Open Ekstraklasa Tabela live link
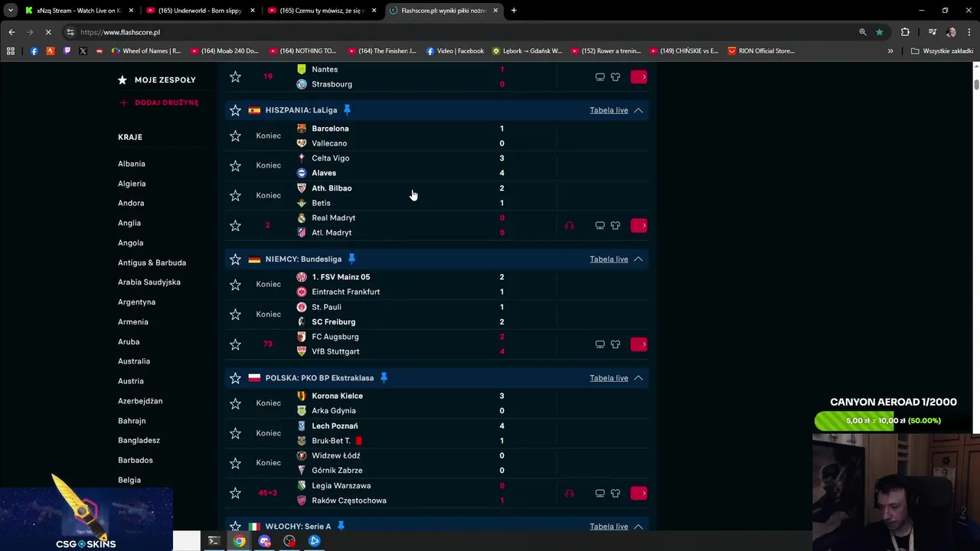This screenshot has height=551, width=980. [609, 378]
